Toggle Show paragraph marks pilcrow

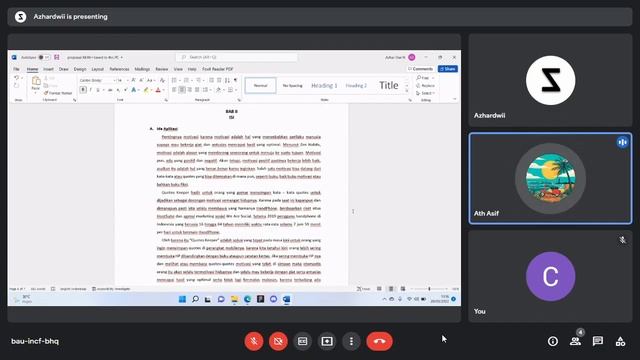[x=235, y=80]
